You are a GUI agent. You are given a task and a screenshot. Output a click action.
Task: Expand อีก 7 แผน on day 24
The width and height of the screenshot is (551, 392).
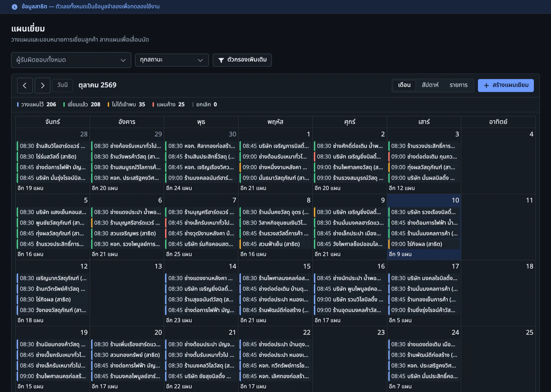(400, 386)
